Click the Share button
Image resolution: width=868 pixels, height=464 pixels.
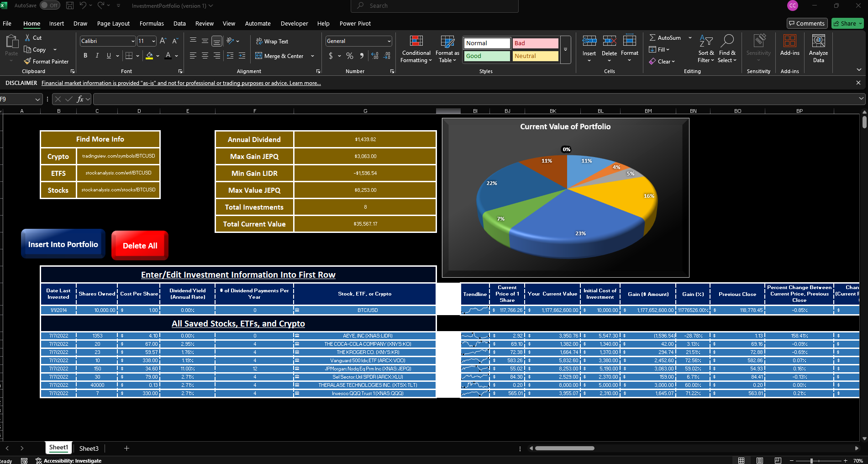(847, 23)
